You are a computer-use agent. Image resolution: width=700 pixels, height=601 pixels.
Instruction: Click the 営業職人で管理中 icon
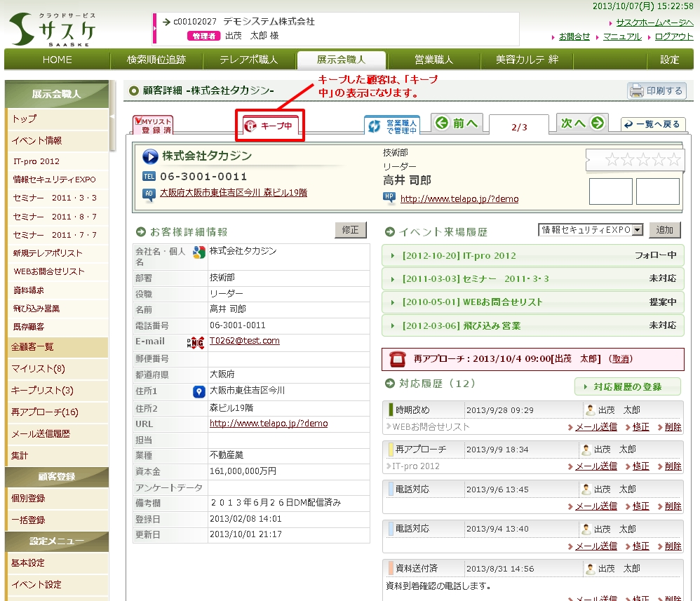[391, 126]
